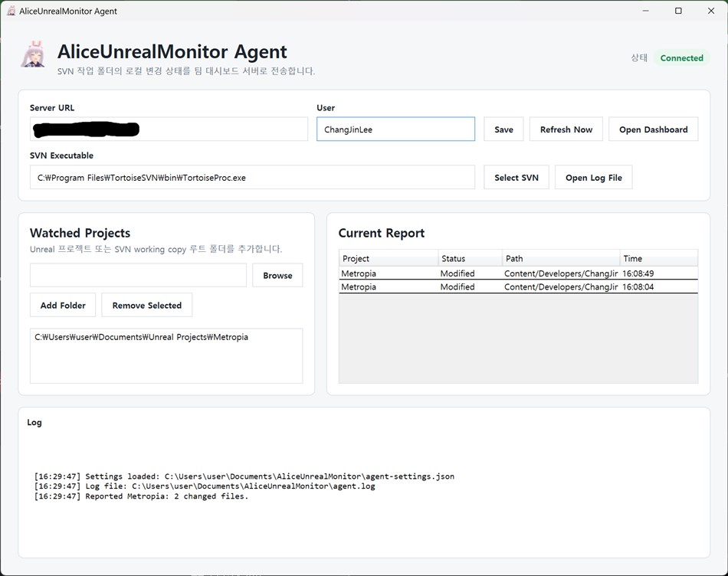Image resolution: width=728 pixels, height=576 pixels.
Task: Select the Metropia project path in list
Action: tap(141, 337)
